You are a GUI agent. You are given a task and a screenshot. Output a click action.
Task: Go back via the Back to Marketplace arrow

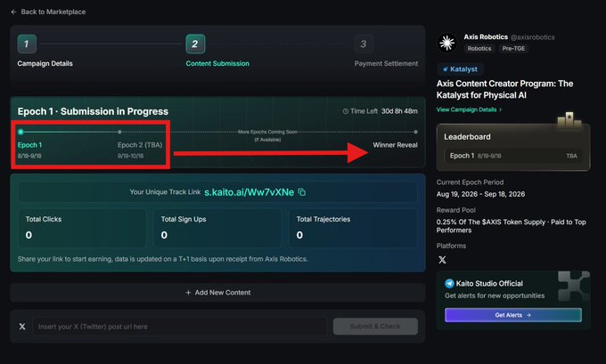click(x=14, y=12)
